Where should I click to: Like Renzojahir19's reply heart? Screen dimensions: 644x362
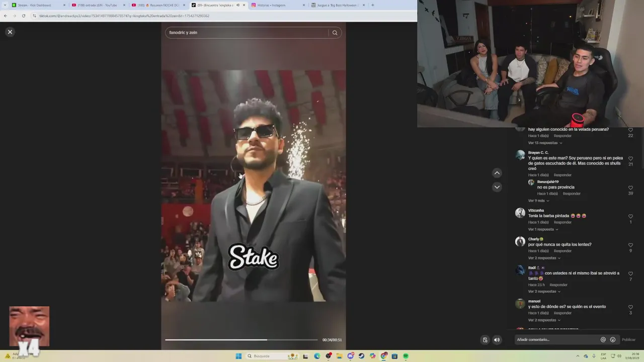coord(630,188)
